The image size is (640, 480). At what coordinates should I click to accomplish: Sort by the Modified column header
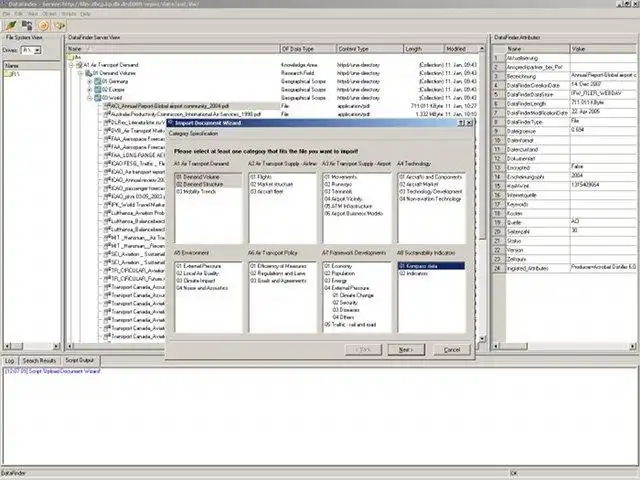click(x=460, y=49)
